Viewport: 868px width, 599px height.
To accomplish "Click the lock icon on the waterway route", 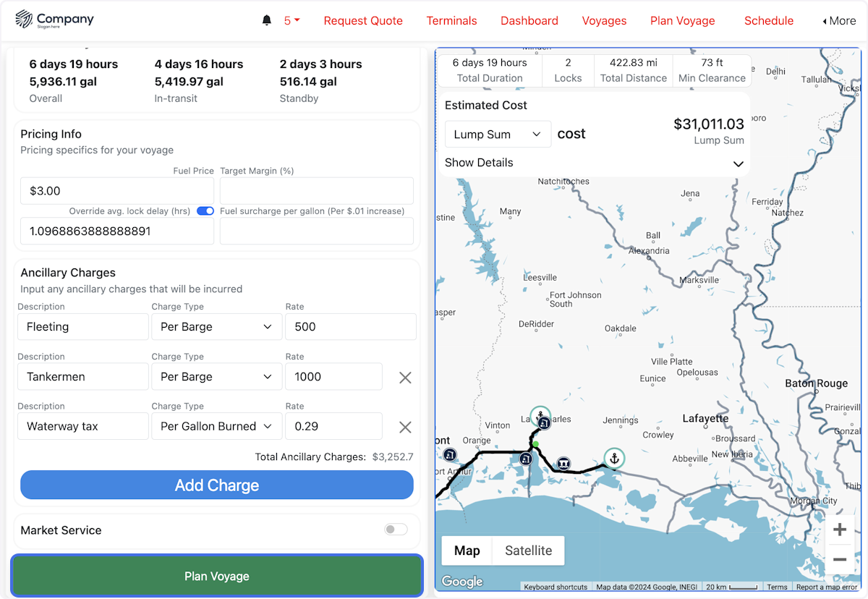I will tap(563, 462).
